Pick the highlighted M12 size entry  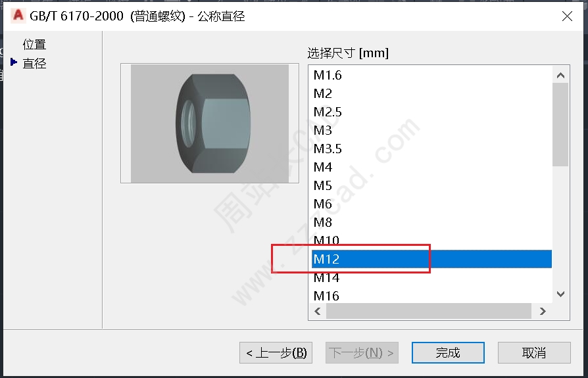point(432,259)
